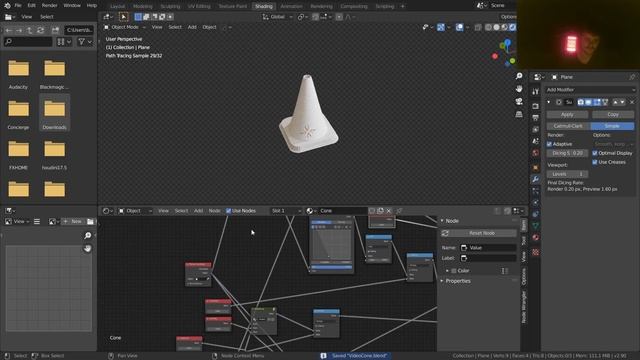Collapse the Node panel triangle
The height and width of the screenshot is (360, 640).
442,221
